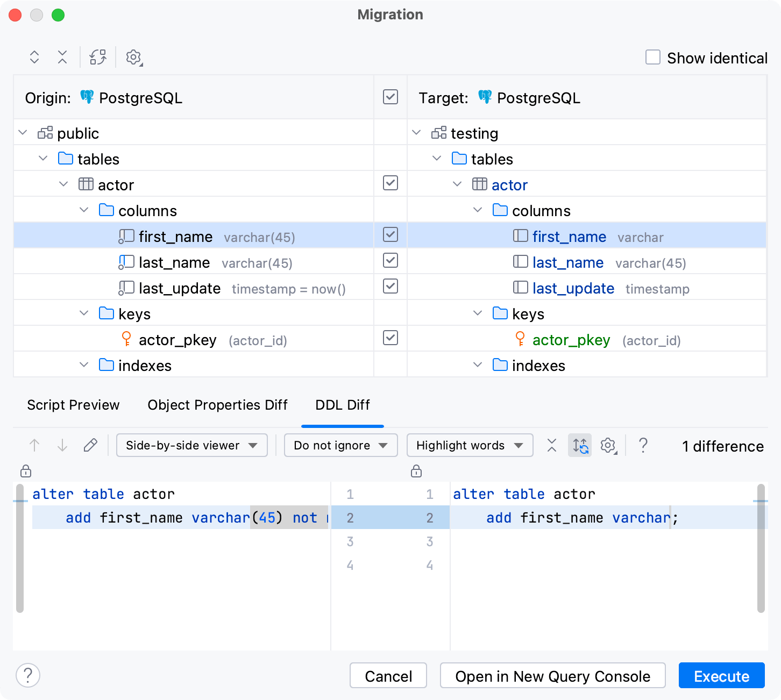Collapse the public schema node in Origin

tap(23, 133)
